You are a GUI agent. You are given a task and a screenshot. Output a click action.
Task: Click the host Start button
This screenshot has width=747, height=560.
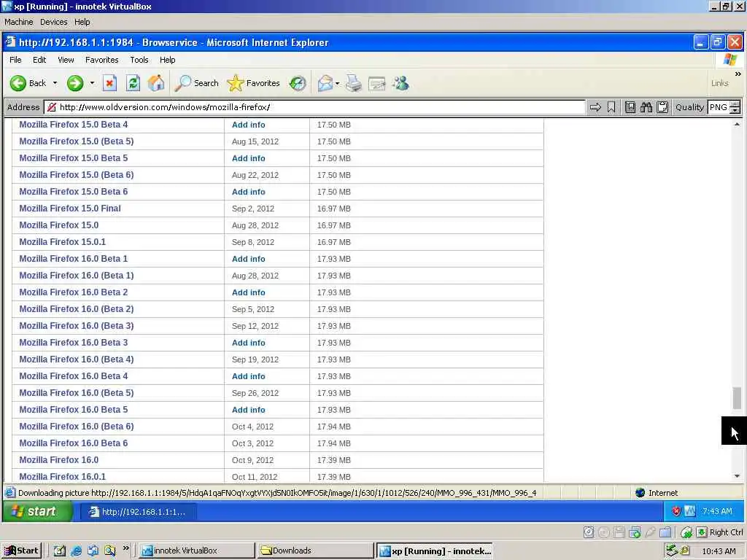pos(21,551)
